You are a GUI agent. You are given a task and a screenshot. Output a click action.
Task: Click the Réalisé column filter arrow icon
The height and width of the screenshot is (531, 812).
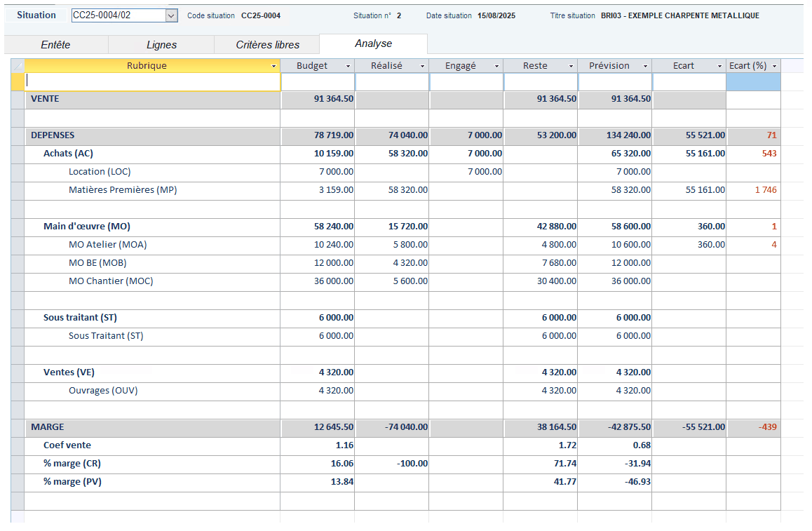click(x=423, y=65)
